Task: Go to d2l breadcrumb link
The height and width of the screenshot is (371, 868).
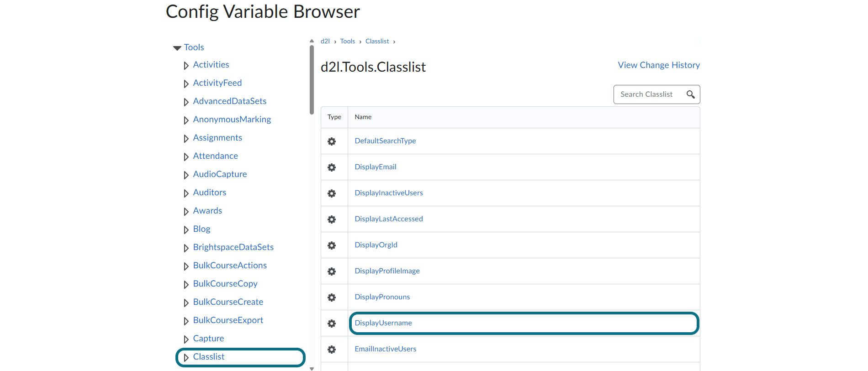Action: pos(325,41)
